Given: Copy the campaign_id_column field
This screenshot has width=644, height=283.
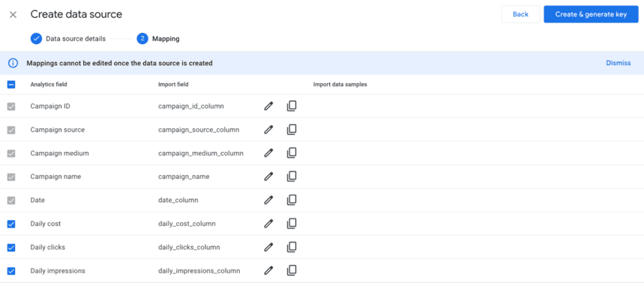Looking at the screenshot, I should (292, 106).
